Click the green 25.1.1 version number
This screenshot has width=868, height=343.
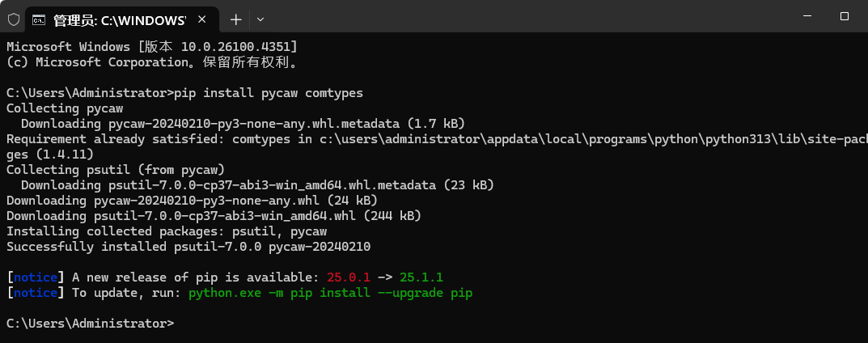click(x=421, y=277)
